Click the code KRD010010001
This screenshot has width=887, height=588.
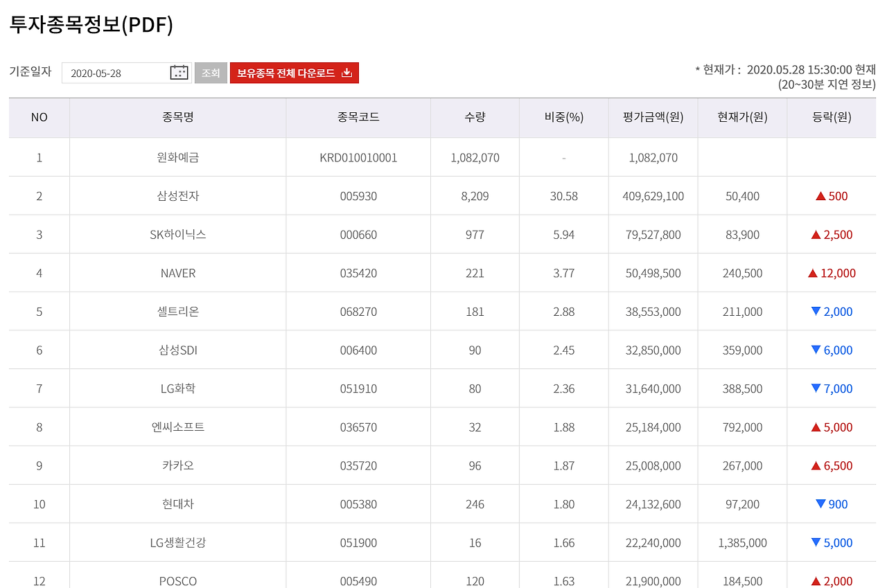358,158
